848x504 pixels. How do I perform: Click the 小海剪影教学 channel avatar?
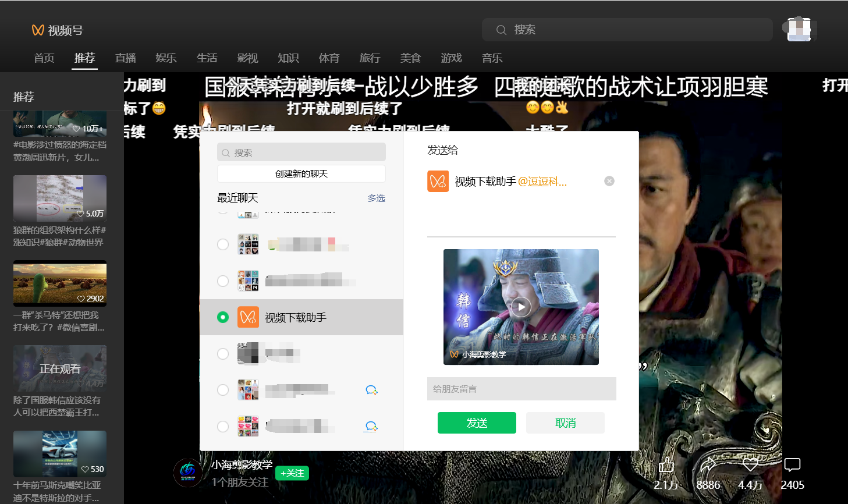(x=188, y=472)
